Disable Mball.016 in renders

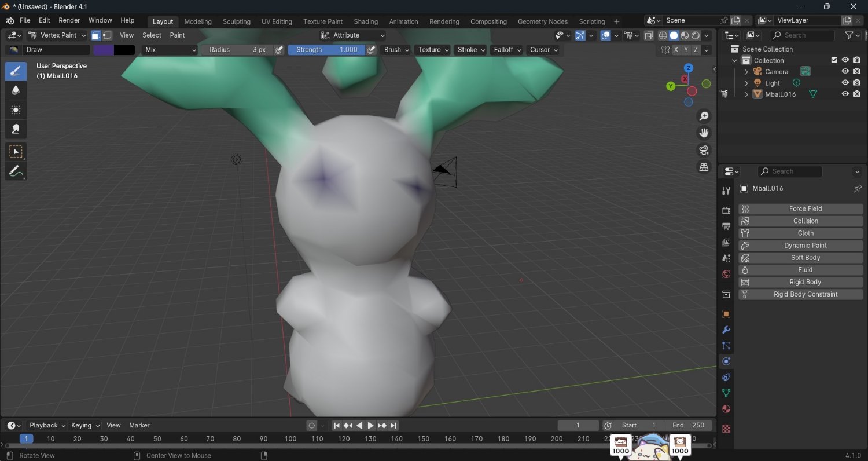click(857, 94)
